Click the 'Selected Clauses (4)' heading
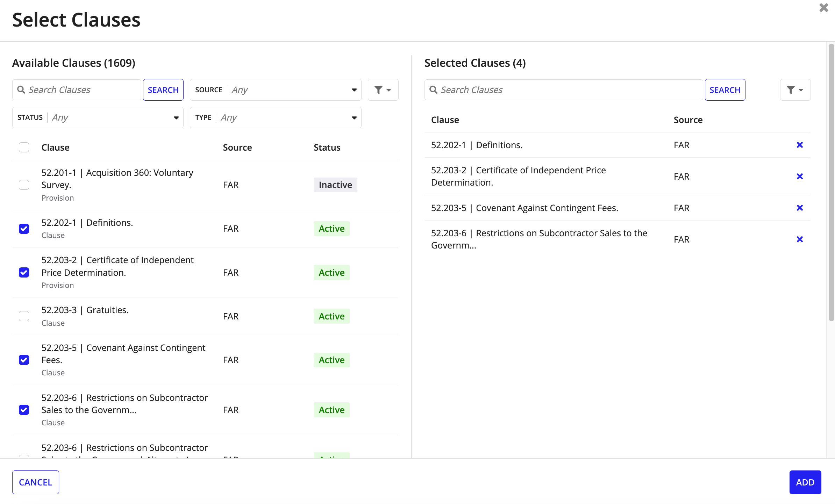 pyautogui.click(x=475, y=63)
